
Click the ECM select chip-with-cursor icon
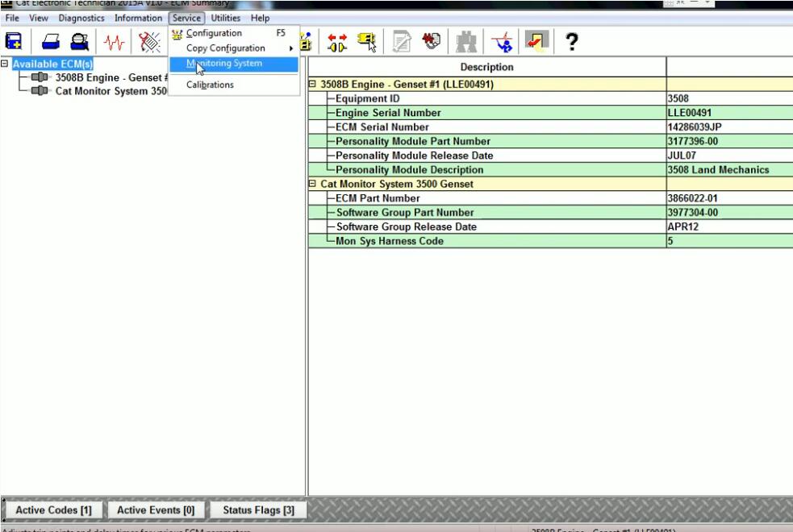[x=367, y=42]
